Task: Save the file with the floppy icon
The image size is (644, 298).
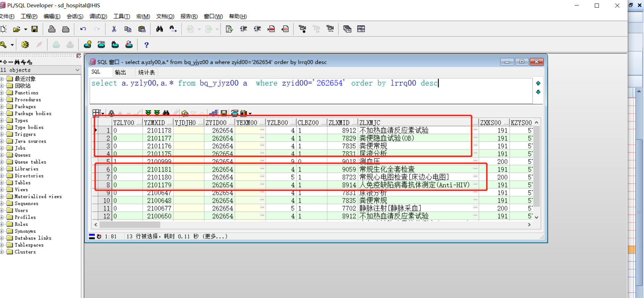Action: click(x=35, y=29)
